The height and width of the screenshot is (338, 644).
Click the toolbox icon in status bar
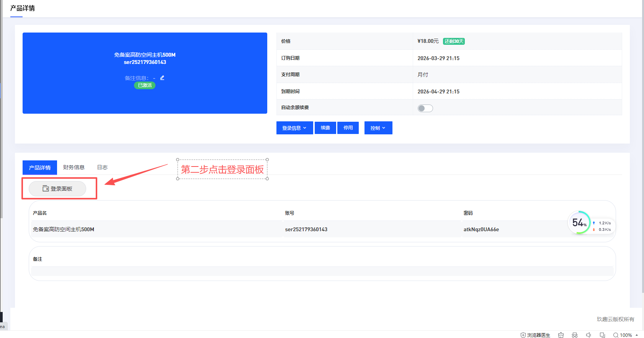coord(561,335)
